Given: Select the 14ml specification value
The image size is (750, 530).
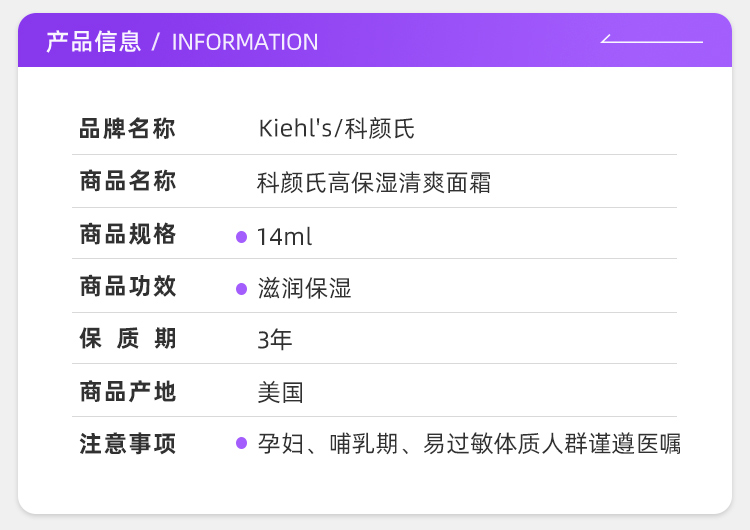Looking at the screenshot, I should point(285,237).
